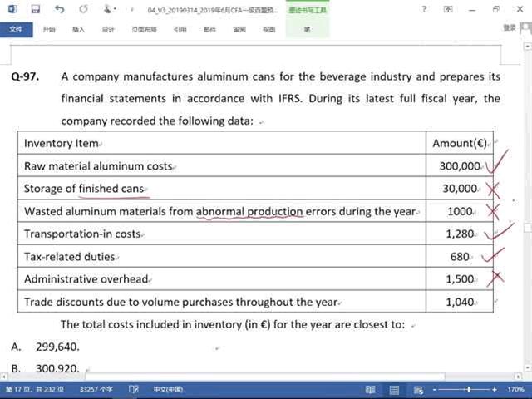The image size is (532, 399).
Task: Click the user account avatar icon
Action: click(525, 27)
